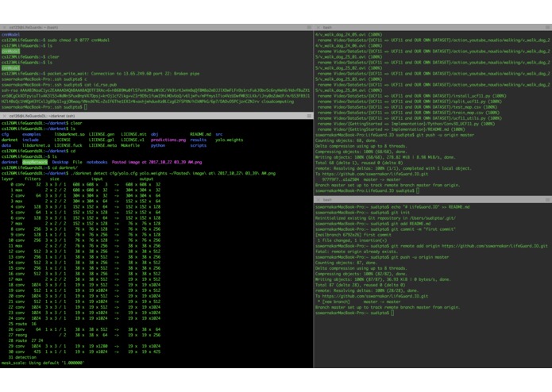552x392 pixels.
Task: Click 'cfg' in the darknet ls listing
Action: click(5, 134)
